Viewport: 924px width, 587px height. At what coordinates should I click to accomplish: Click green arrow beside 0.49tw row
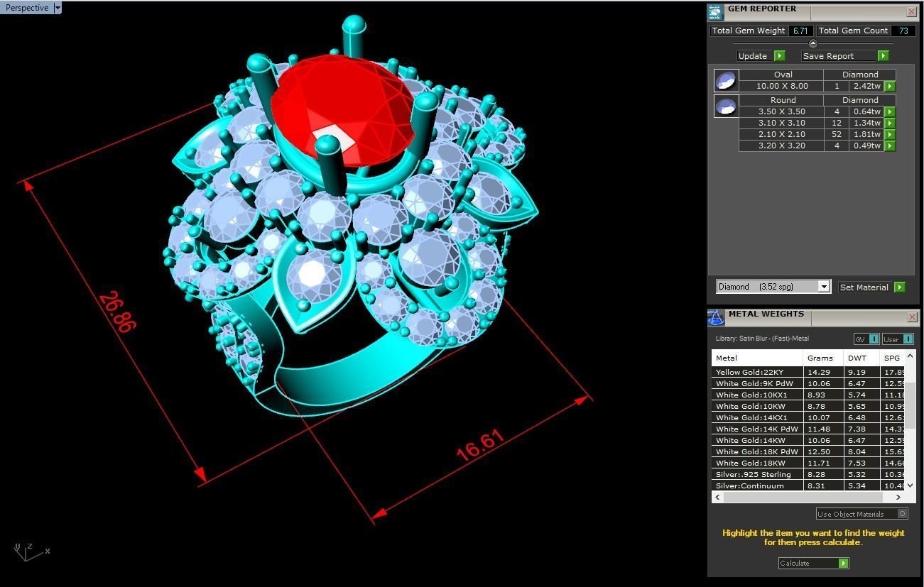pyautogui.click(x=889, y=146)
